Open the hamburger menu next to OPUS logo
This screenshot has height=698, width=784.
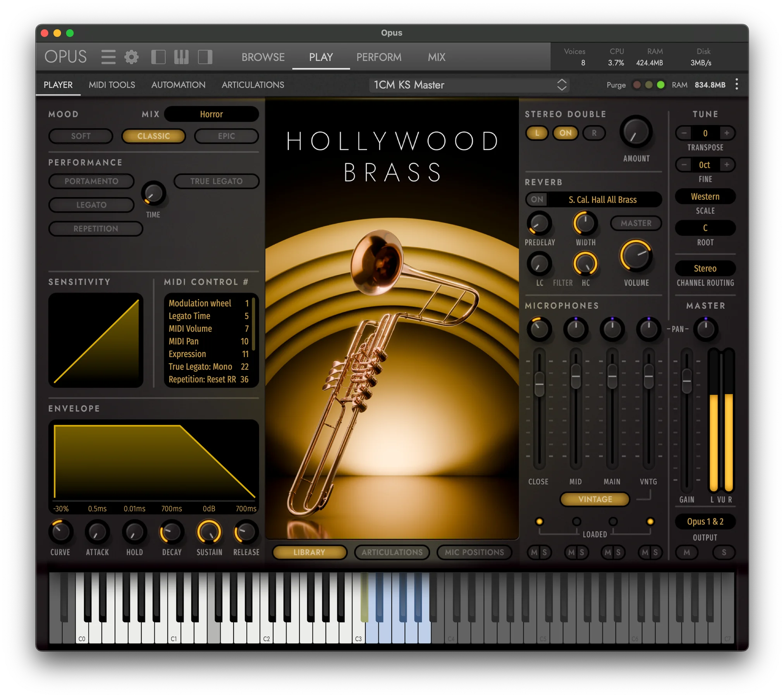108,57
